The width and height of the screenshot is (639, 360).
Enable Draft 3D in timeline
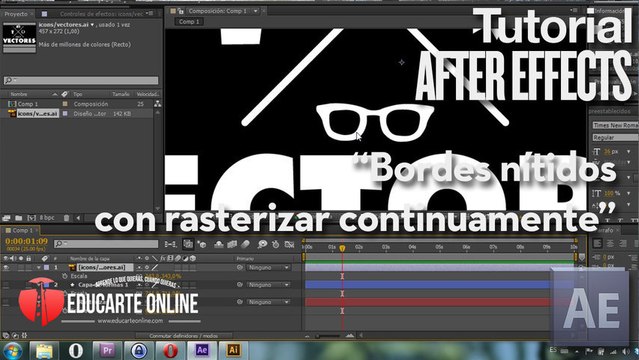tap(202, 244)
